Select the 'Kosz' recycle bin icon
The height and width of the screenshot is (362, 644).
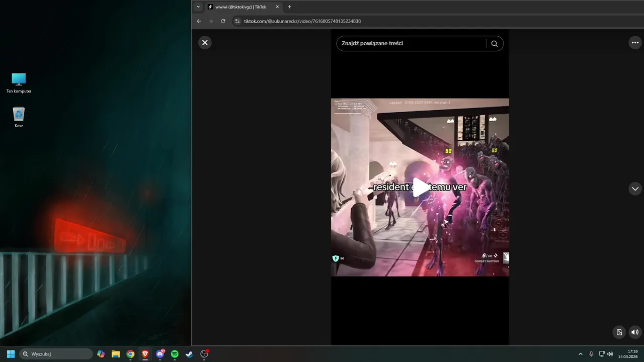click(19, 117)
